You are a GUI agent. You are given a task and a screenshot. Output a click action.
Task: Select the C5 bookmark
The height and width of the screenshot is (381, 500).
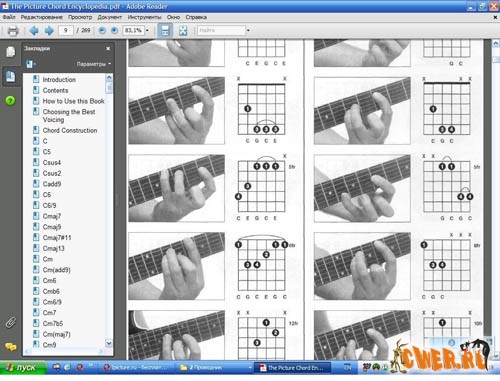pos(47,152)
